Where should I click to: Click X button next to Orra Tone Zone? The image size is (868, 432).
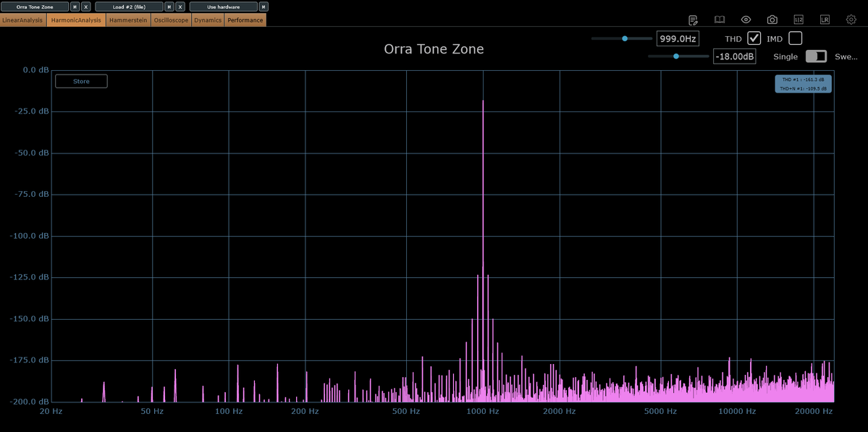point(86,7)
